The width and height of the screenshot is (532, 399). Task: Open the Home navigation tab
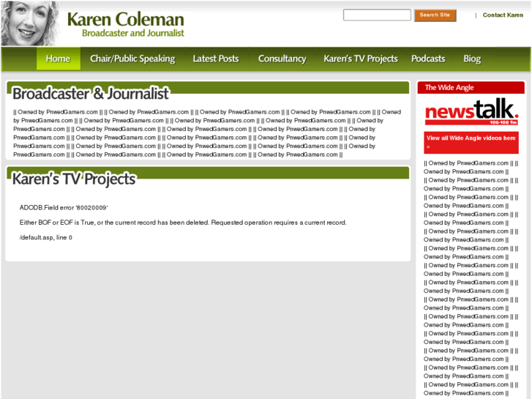(59, 59)
